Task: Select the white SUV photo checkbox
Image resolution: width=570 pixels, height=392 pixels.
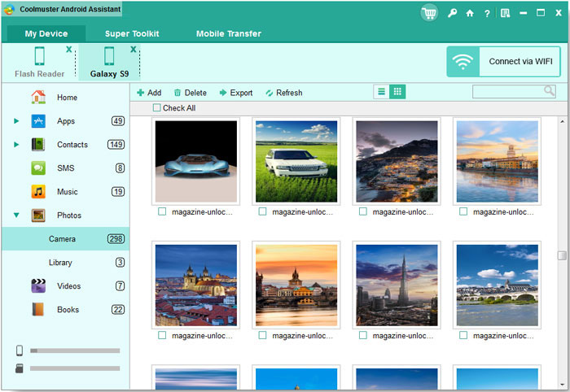Action: pyautogui.click(x=262, y=211)
